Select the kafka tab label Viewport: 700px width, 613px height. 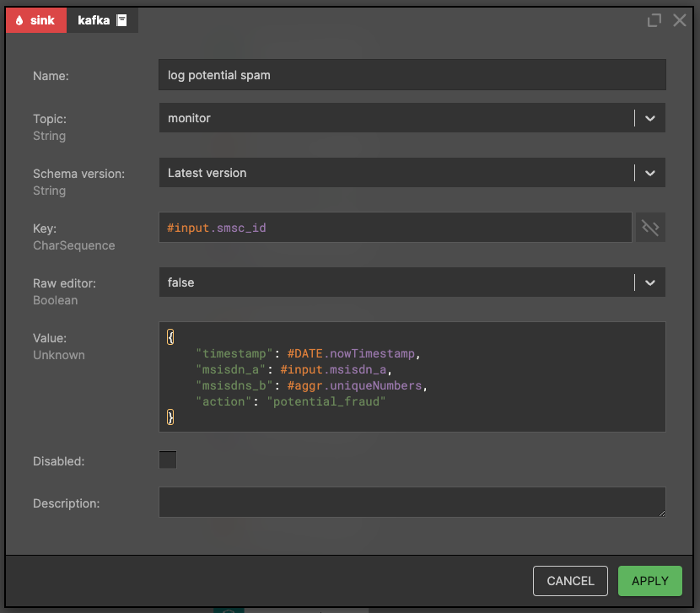[x=94, y=20]
